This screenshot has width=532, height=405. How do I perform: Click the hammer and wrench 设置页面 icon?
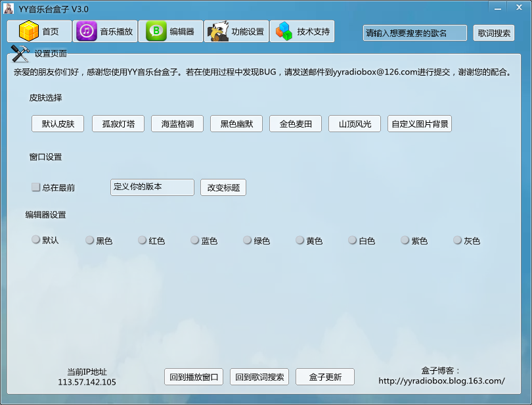click(20, 53)
